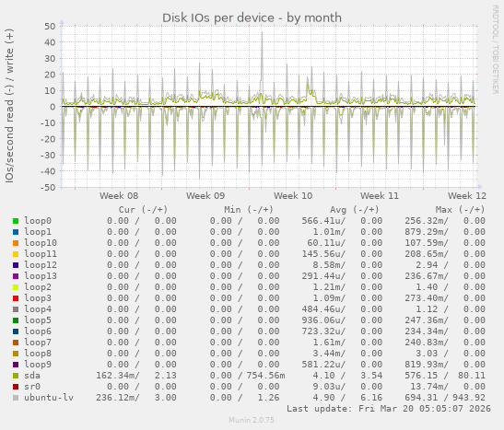
Task: Click the Week 11 axis label
Action: [x=380, y=195]
